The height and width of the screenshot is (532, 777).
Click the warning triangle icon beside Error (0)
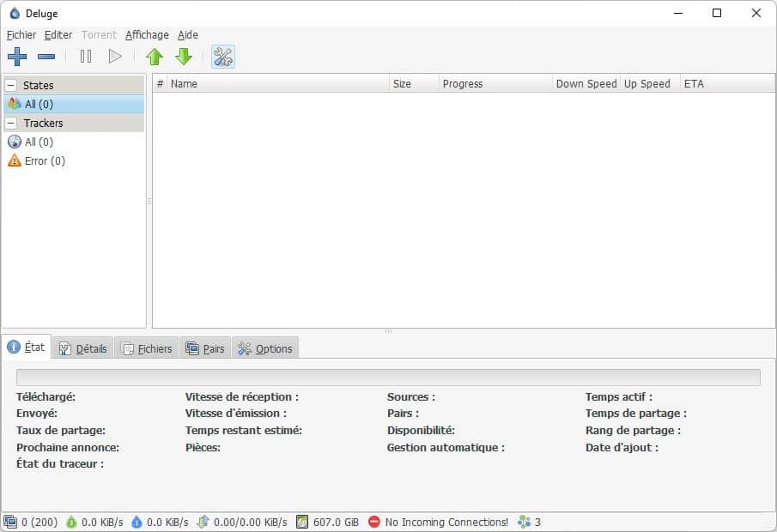point(15,160)
